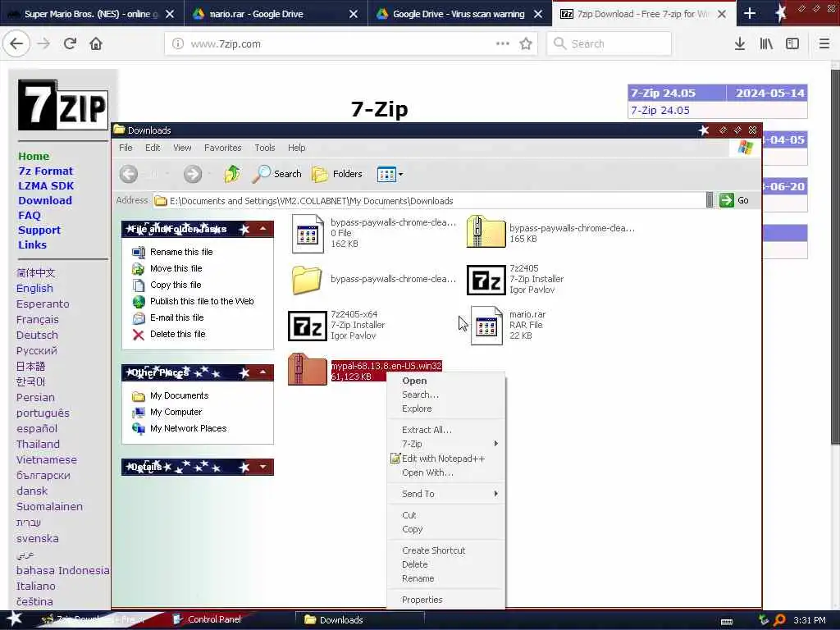The width and height of the screenshot is (840, 630).
Task: Click Delete this file task
Action: (177, 335)
